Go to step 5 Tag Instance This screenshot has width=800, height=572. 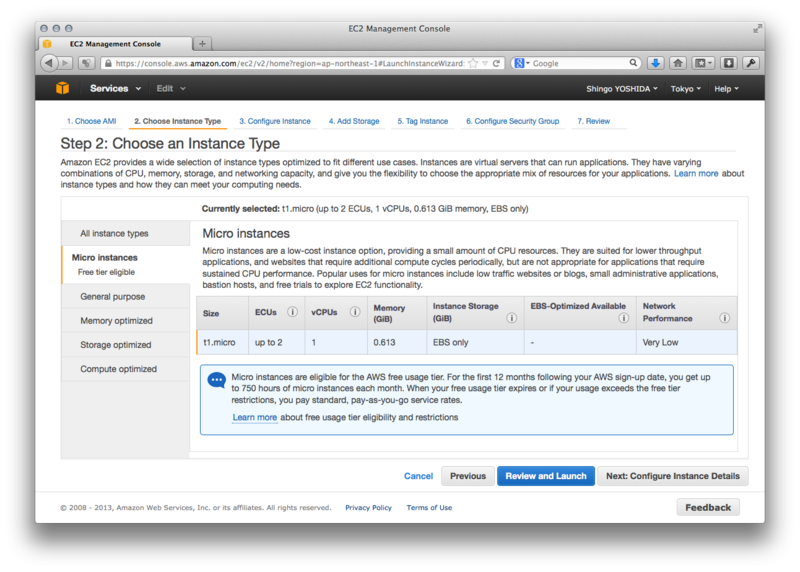(422, 121)
